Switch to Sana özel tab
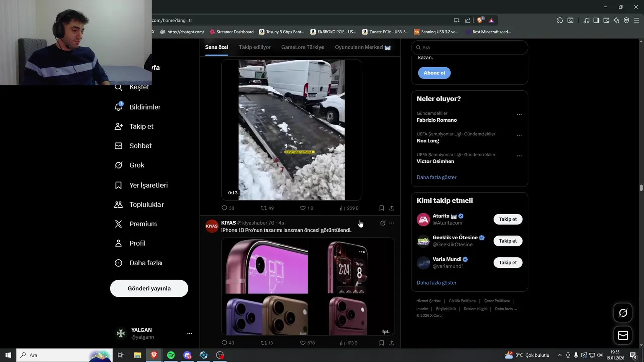This screenshot has height=362, width=644. [217, 47]
